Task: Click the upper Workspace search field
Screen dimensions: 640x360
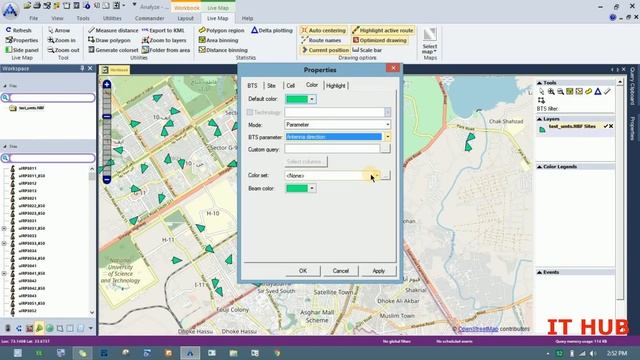Action: click(52, 98)
